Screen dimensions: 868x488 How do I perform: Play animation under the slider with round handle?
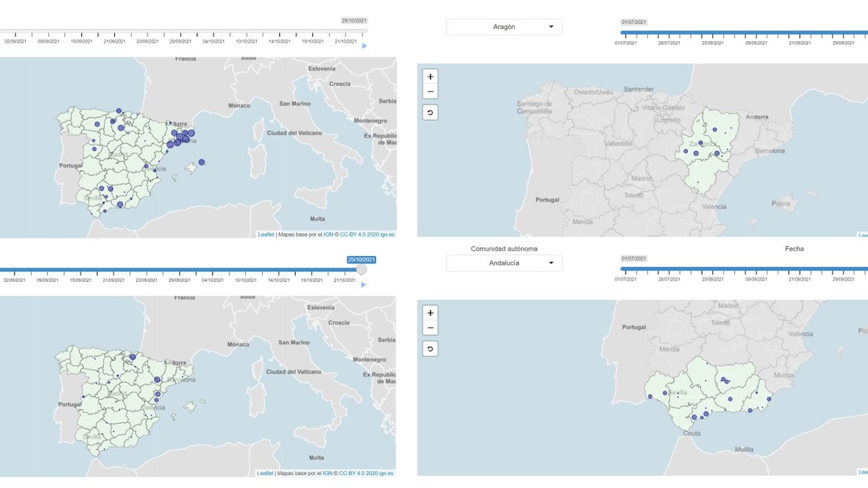click(365, 284)
